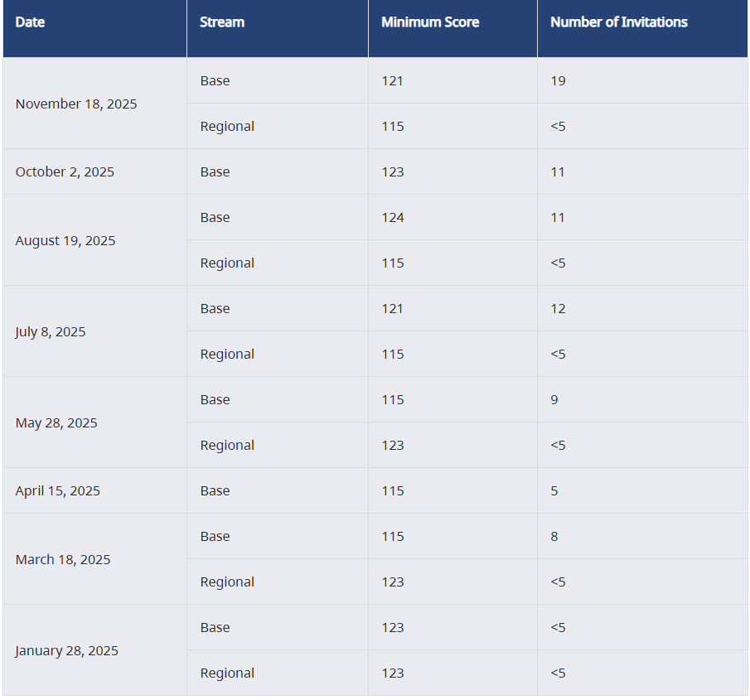The width and height of the screenshot is (750, 700).
Task: Select Base stream cell for April 15, 2025
Action: point(215,491)
